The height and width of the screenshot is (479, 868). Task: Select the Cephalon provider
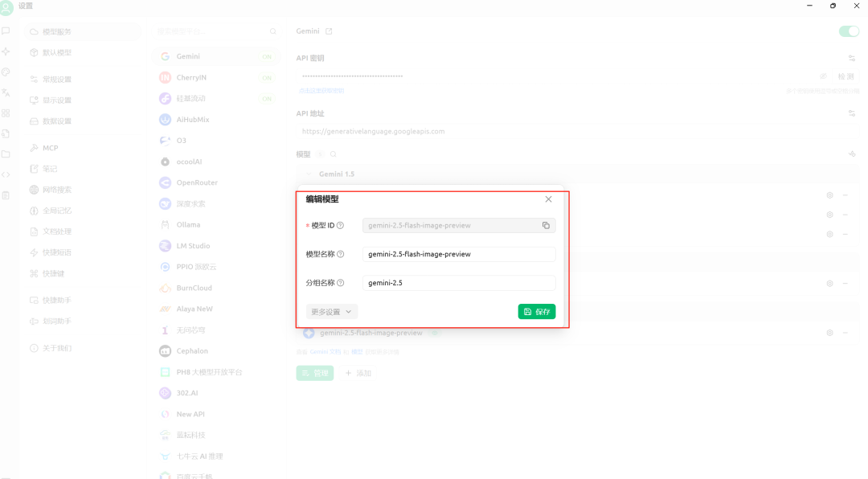pyautogui.click(x=216, y=351)
